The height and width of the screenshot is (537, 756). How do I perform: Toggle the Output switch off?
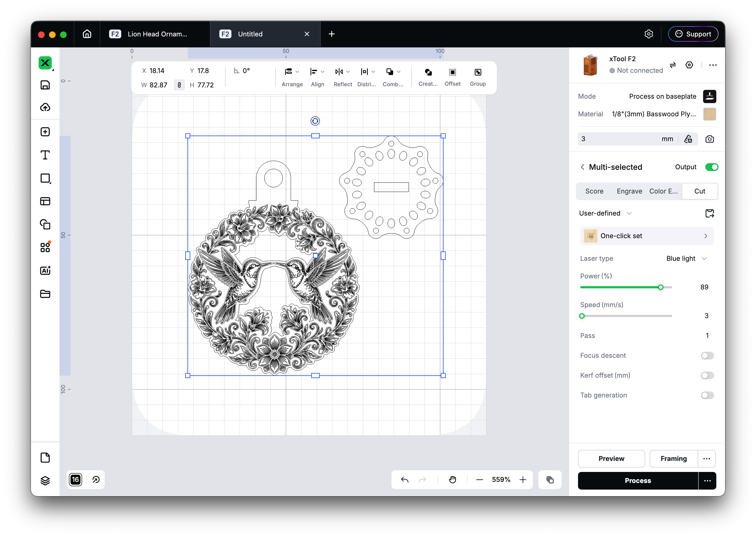711,167
